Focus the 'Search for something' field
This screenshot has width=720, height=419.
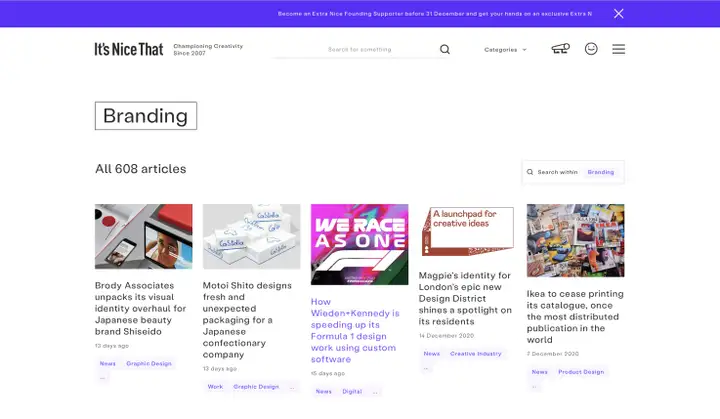360,49
